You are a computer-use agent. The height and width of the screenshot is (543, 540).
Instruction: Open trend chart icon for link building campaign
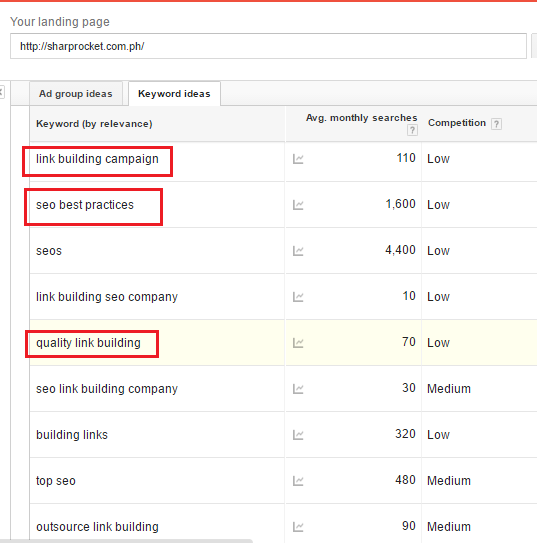(x=298, y=159)
